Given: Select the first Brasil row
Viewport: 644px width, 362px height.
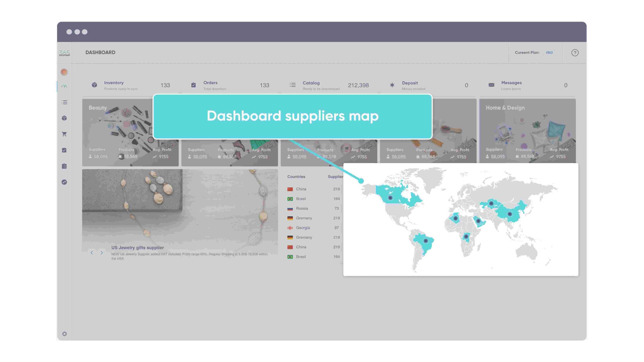Looking at the screenshot, I should [314, 199].
